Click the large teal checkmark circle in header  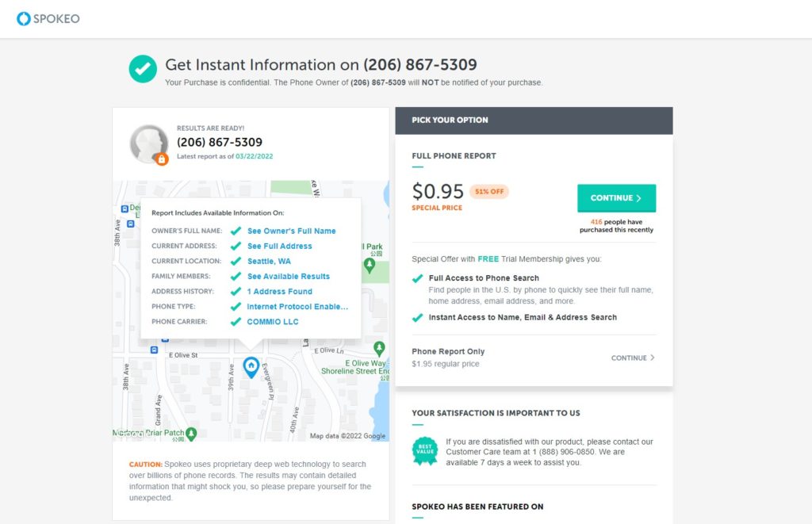pyautogui.click(x=143, y=69)
